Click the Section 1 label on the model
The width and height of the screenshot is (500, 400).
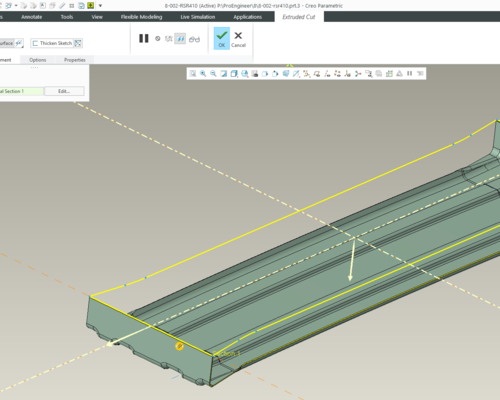227,353
